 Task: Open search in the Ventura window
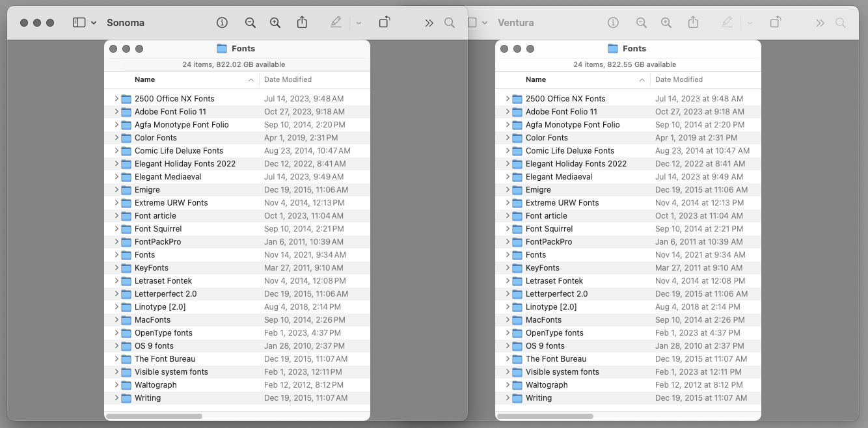pos(841,23)
